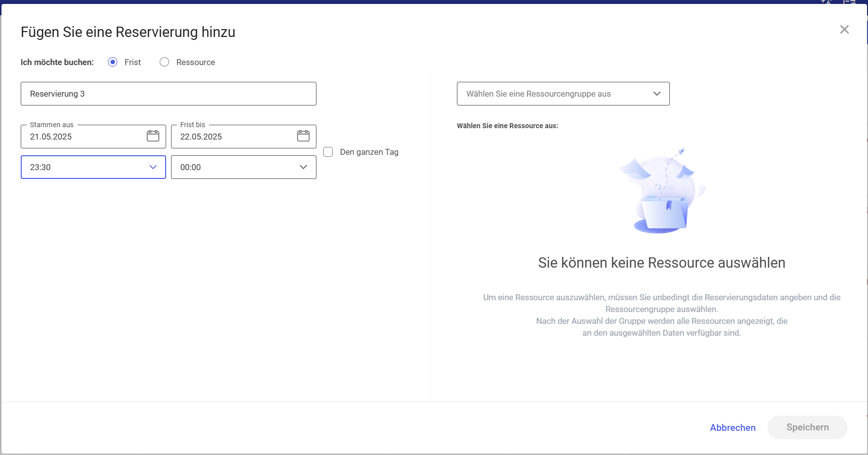This screenshot has width=868, height=455.
Task: Open the Ressourcengruppe selection dropdown
Action: (x=563, y=94)
